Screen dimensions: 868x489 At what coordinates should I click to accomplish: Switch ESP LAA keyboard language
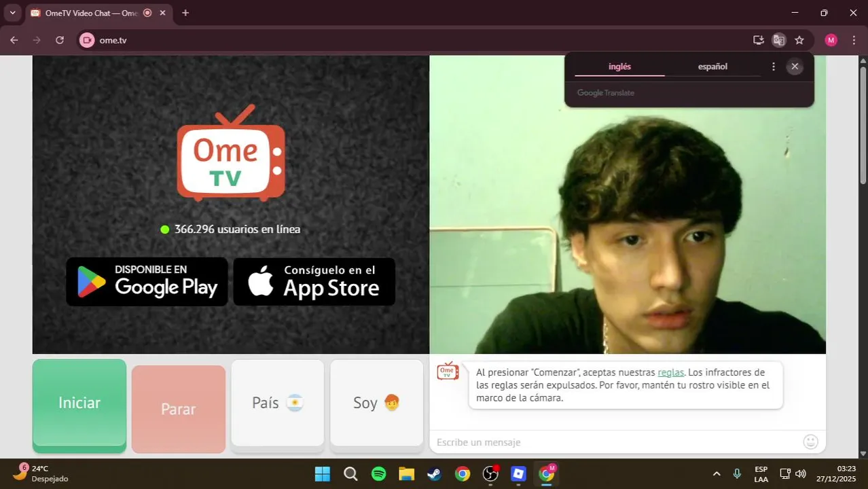(761, 474)
